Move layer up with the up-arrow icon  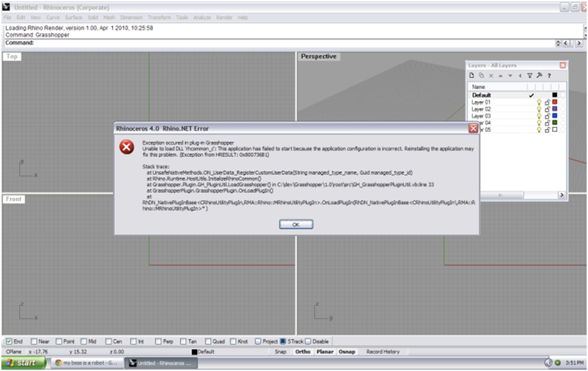[x=501, y=75]
